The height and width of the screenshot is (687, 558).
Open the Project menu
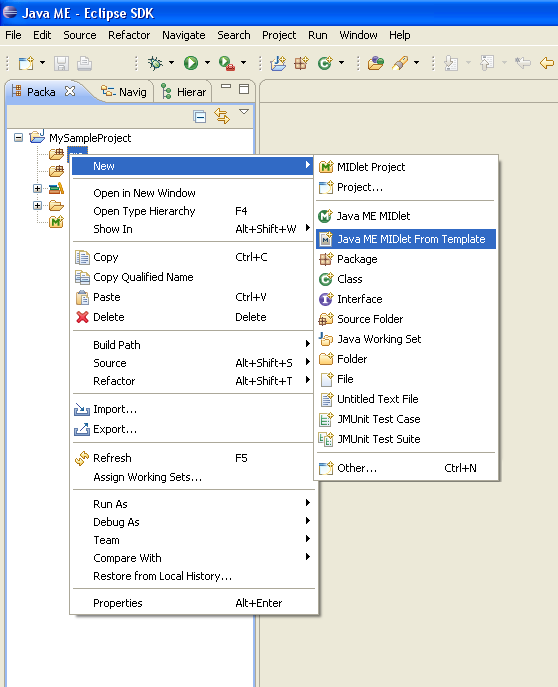pos(279,35)
